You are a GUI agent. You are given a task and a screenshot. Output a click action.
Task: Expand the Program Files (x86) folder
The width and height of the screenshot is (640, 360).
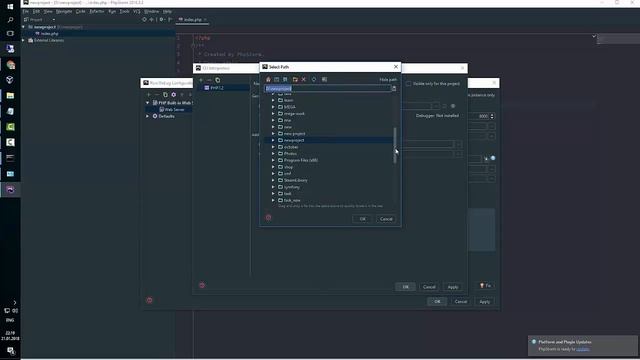click(x=273, y=160)
